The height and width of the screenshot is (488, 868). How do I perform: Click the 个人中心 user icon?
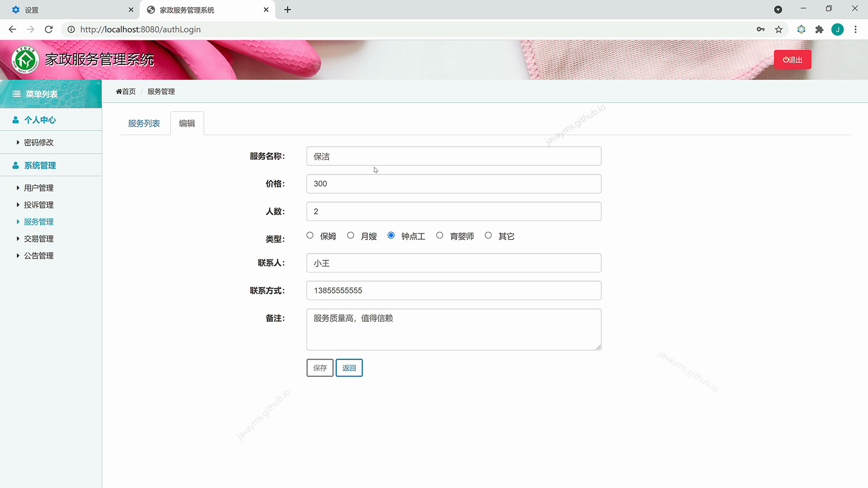click(15, 120)
